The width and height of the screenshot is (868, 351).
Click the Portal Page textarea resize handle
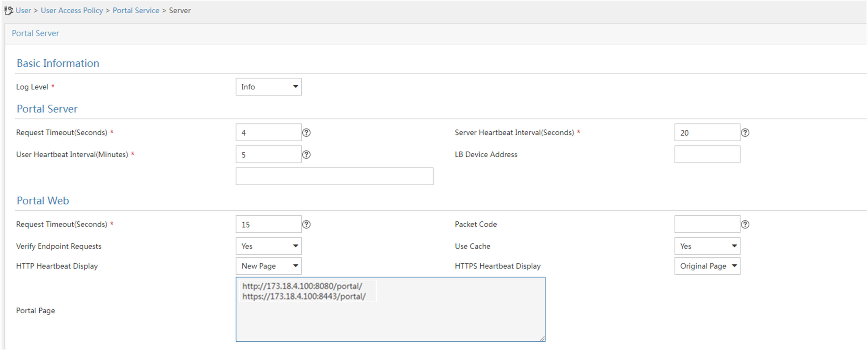click(542, 338)
